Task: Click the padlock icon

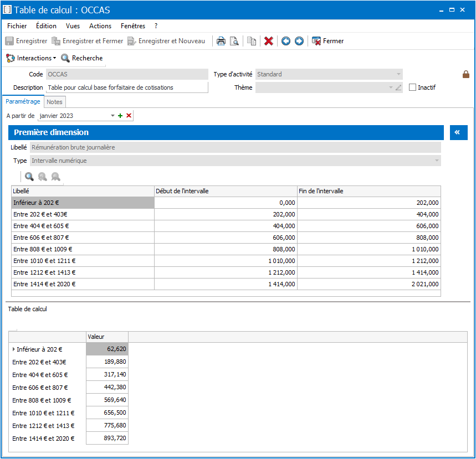Action: pos(465,74)
